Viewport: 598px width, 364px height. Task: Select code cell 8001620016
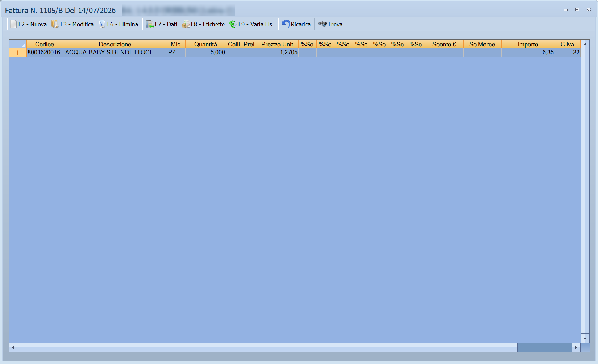(x=45, y=53)
